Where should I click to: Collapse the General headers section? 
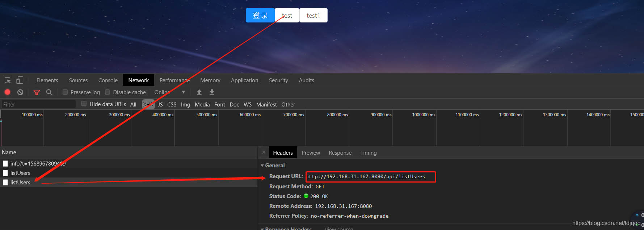point(262,166)
